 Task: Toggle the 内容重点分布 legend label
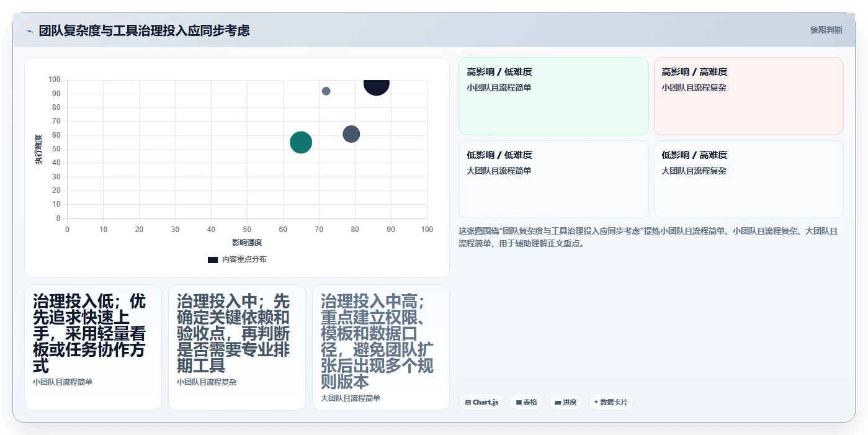coord(244,259)
